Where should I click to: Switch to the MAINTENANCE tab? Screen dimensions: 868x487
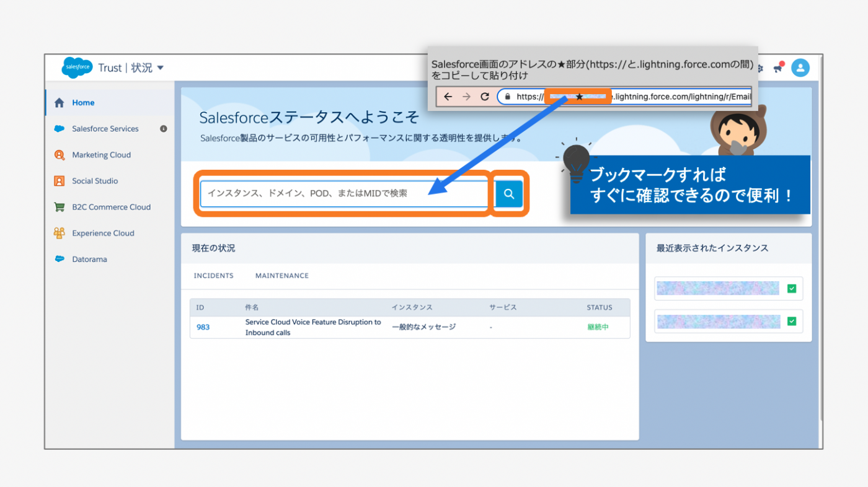282,276
